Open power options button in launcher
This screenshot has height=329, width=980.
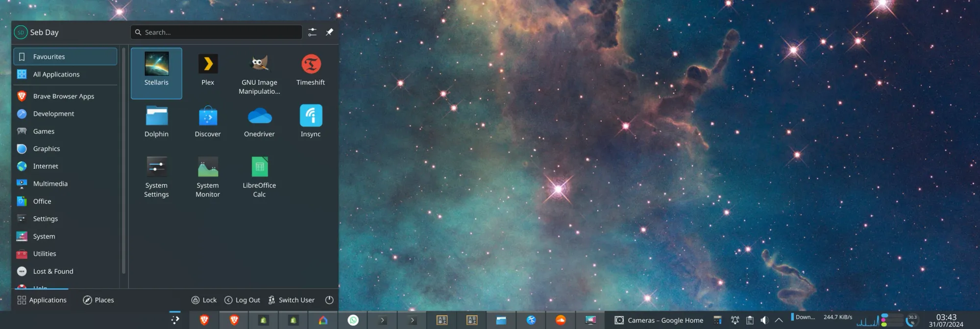(x=329, y=300)
